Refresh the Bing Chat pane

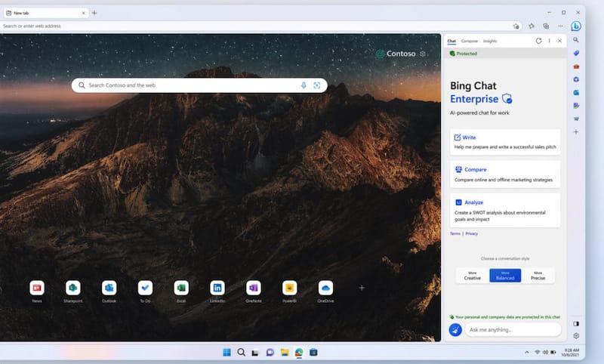pyautogui.click(x=538, y=41)
